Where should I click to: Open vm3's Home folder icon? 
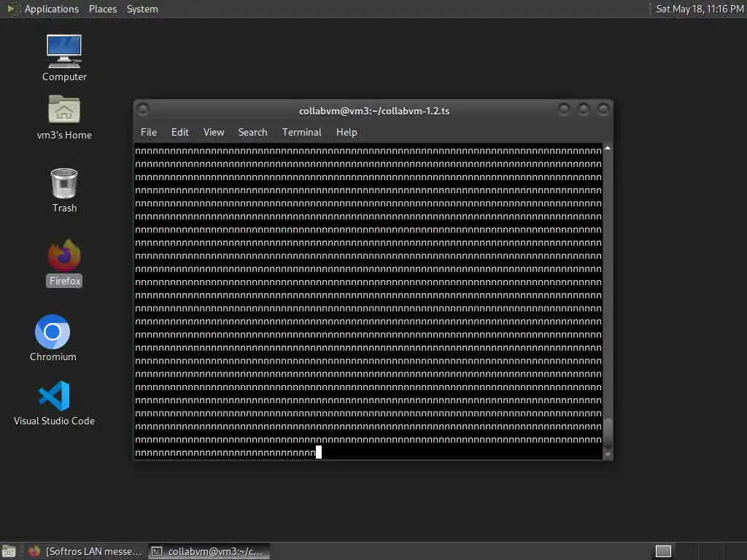tap(64, 117)
